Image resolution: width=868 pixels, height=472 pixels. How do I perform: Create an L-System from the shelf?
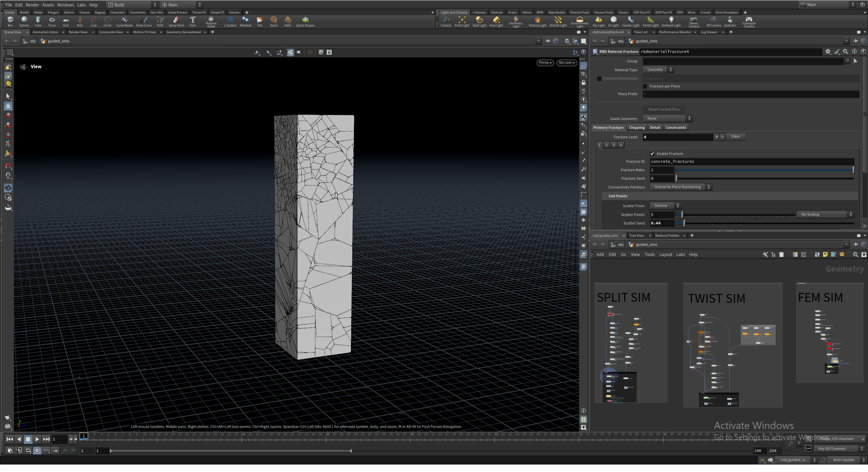[x=230, y=21]
